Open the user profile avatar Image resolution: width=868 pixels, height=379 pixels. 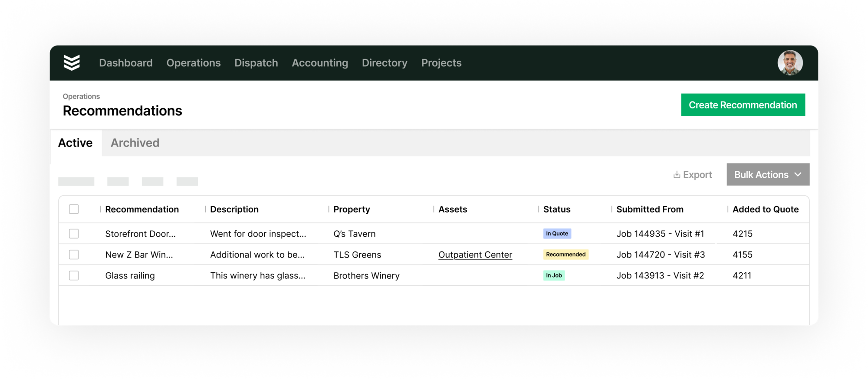(790, 63)
